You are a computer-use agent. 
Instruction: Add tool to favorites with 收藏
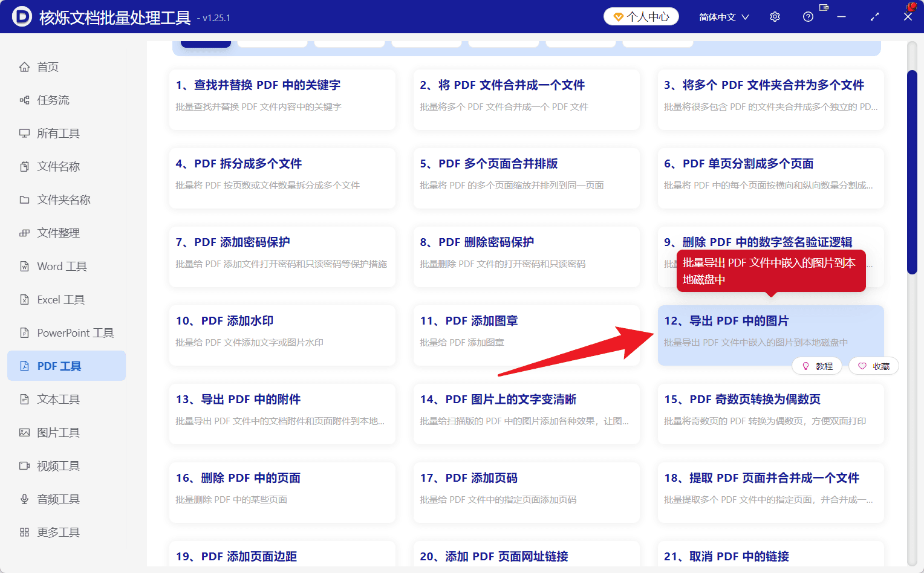[874, 366]
